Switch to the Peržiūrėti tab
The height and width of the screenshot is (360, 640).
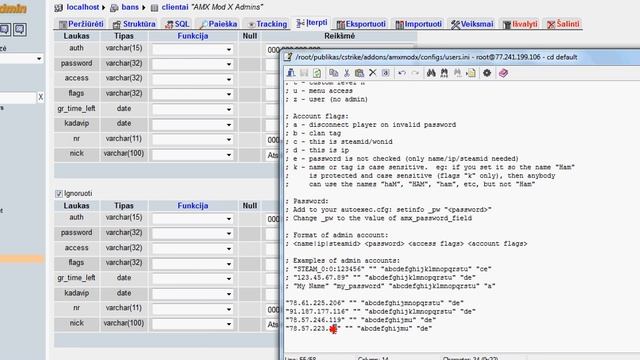click(x=81, y=24)
